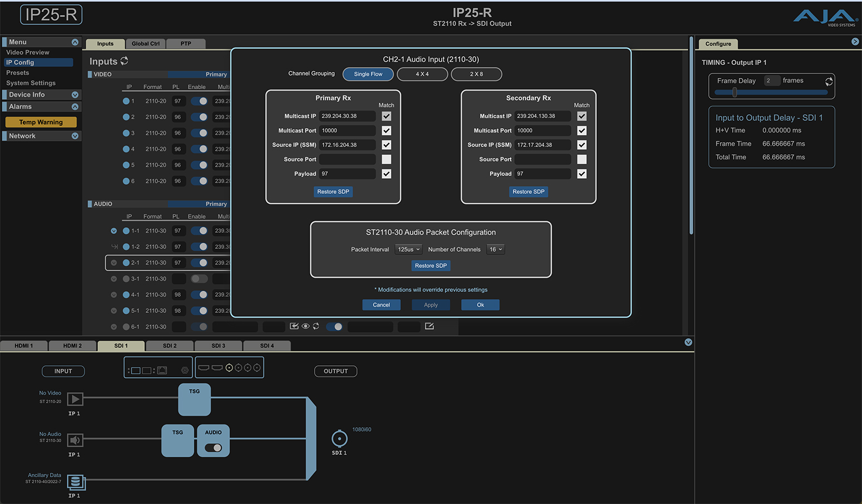Uncheck Primary Rx Multicast IP match checkbox
The width and height of the screenshot is (862, 504).
[x=386, y=116]
